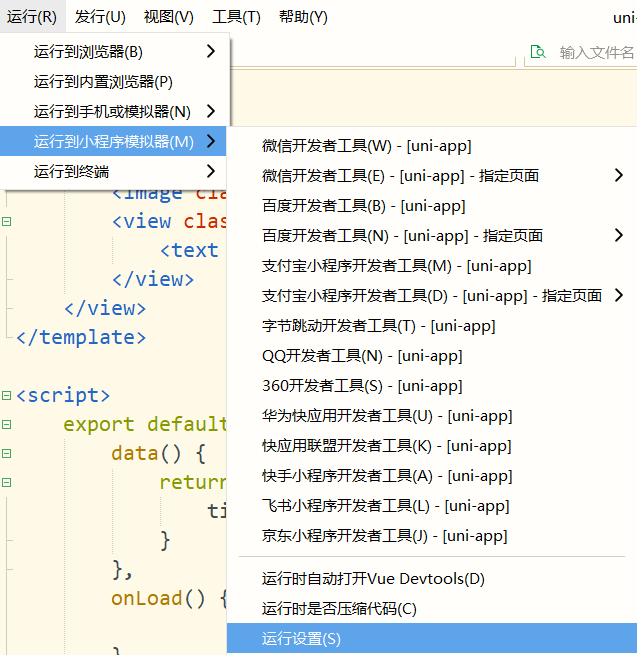Click the </template> closing tag in editor
The height and width of the screenshot is (655, 637).
click(x=81, y=337)
